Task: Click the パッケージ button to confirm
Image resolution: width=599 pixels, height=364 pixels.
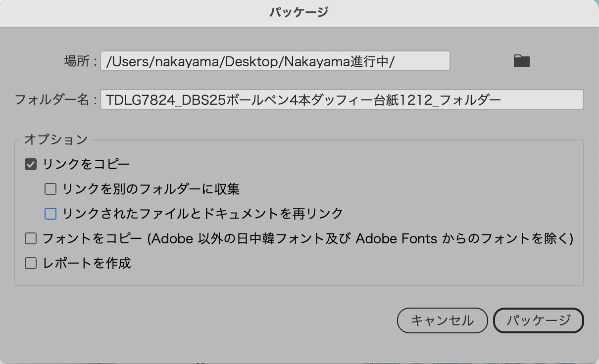Action: pos(539,320)
